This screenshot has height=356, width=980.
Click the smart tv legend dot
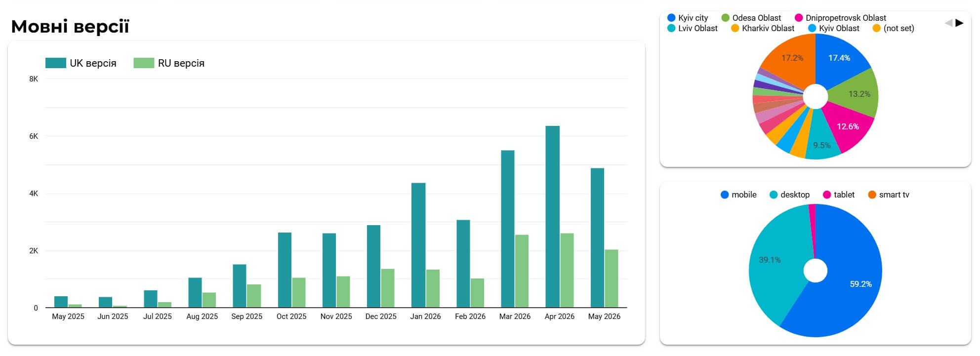click(x=872, y=195)
